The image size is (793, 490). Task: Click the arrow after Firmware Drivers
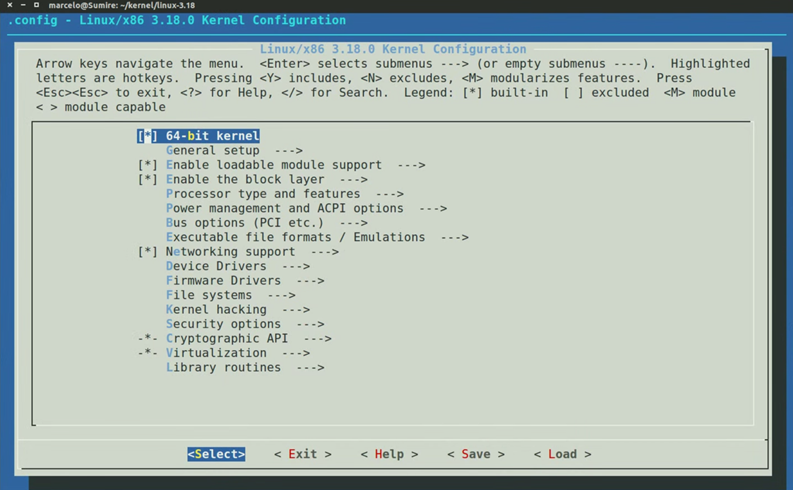click(x=310, y=281)
